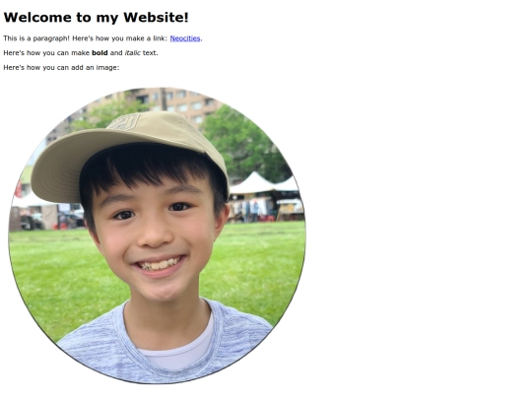Image resolution: width=532 pixels, height=399 pixels.
Task: Click "text." ending the second paragraph
Action: (x=151, y=53)
